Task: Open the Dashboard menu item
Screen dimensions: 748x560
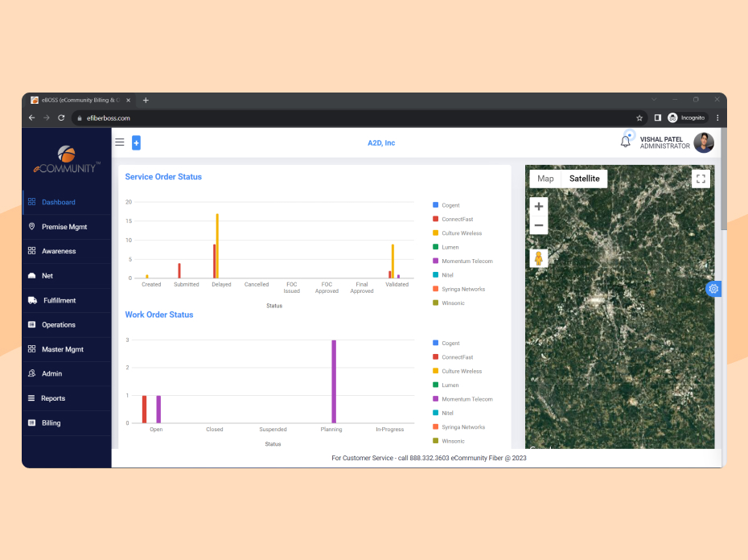Action: [x=67, y=202]
